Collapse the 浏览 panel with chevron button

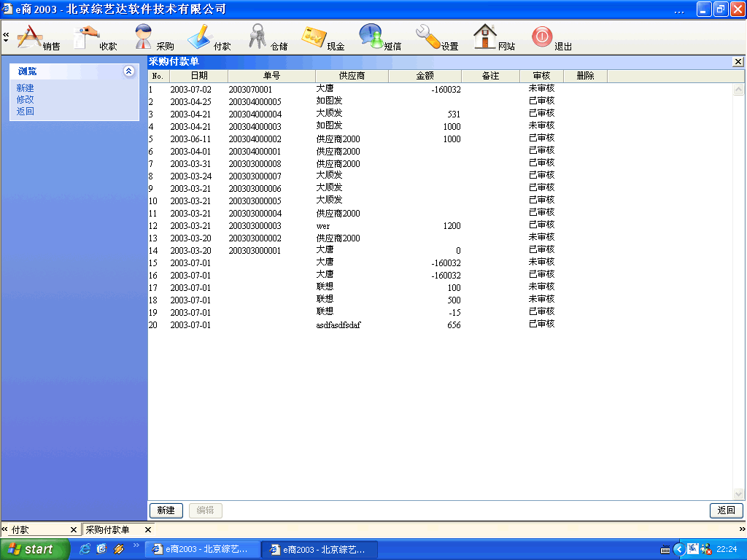(129, 71)
